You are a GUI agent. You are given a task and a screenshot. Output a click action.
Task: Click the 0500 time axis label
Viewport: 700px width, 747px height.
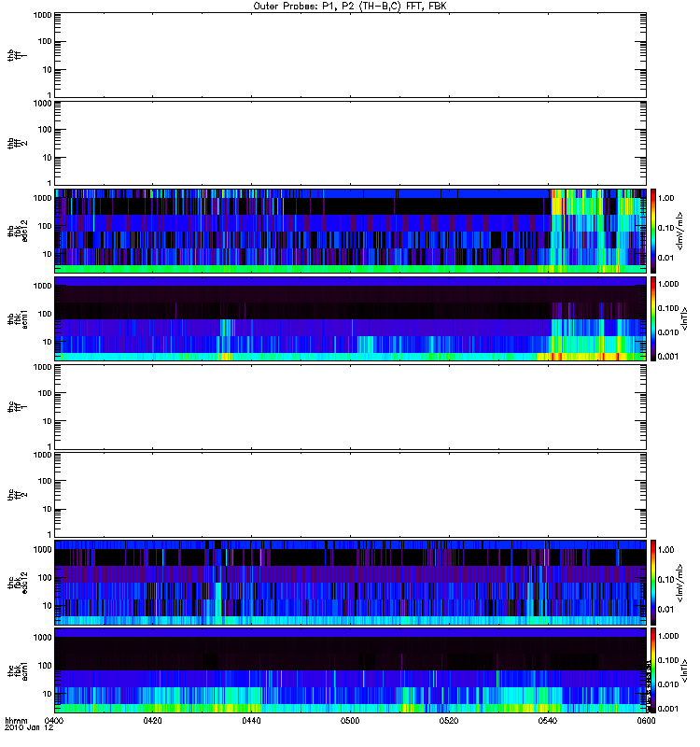coord(350,721)
